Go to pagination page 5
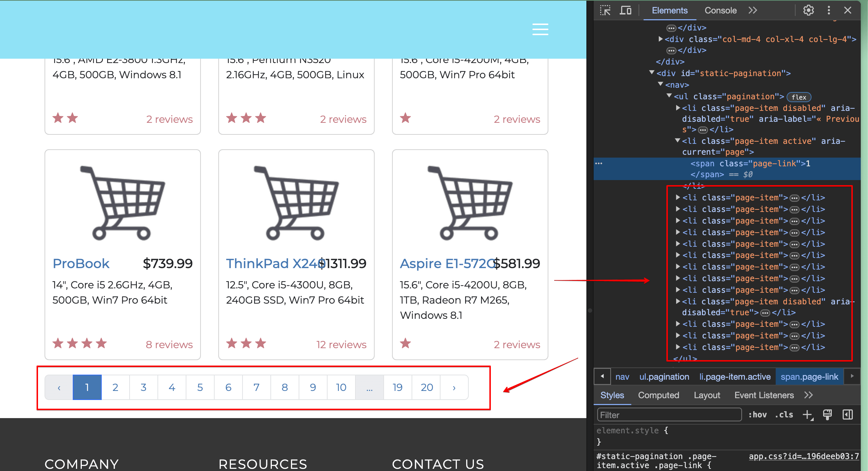This screenshot has height=471, width=868. [200, 387]
